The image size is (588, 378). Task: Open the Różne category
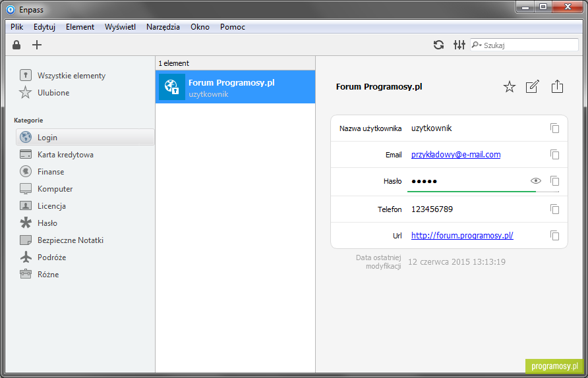(39, 274)
